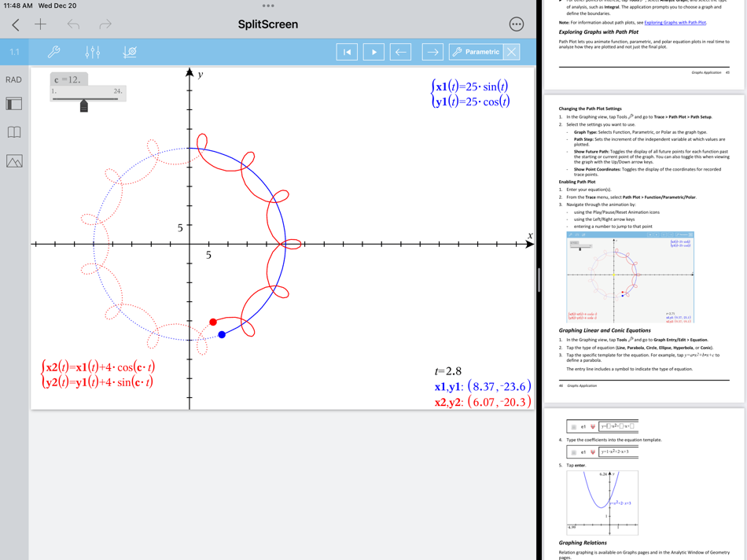
Task: Open the book reference icon
Action: (14, 132)
